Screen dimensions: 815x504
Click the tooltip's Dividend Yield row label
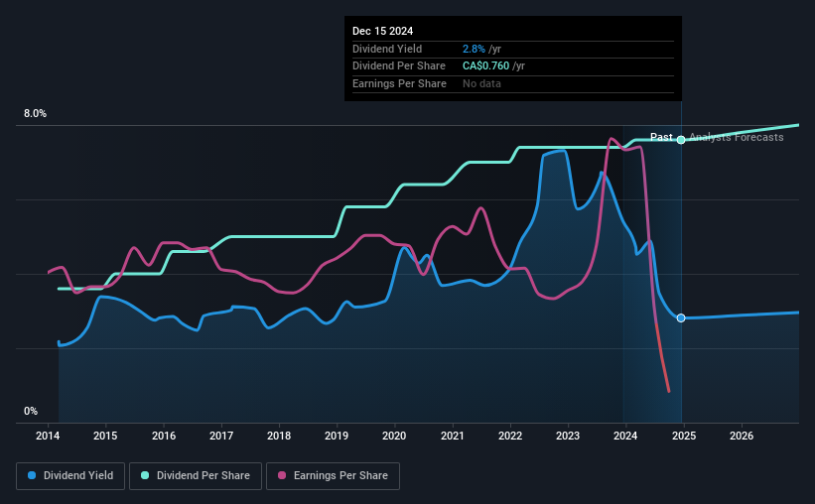387,49
